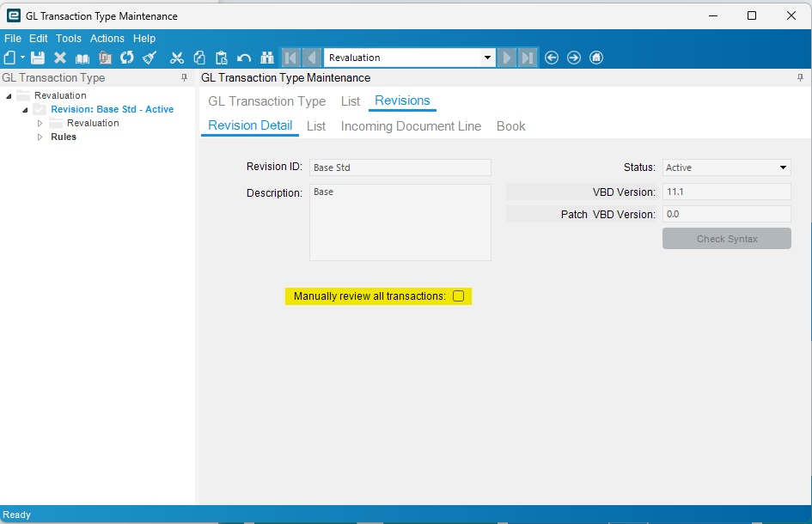Collapse the Revision: Base Std node

[25, 110]
